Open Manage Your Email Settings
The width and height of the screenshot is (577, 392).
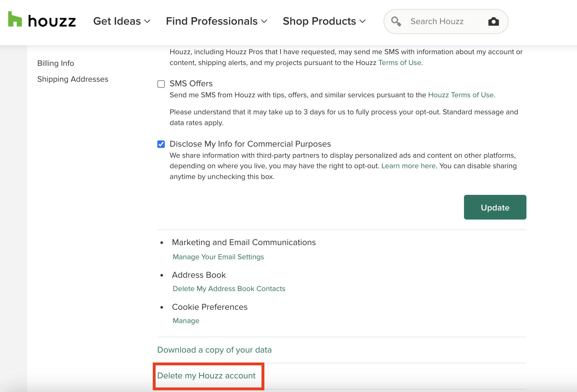tap(218, 257)
